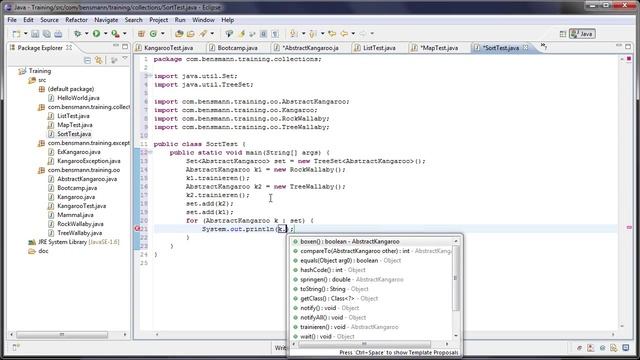Select RockWallaby.java in Package Explorer
The height and width of the screenshot is (360, 640).
click(80, 224)
